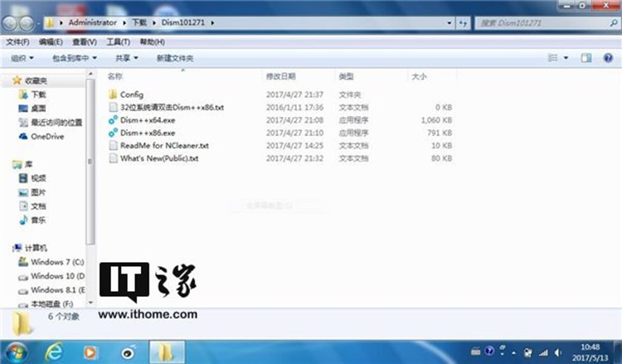The height and width of the screenshot is (364, 622).
Task: Select the Dism++x86.exe file icon
Action: (x=114, y=133)
